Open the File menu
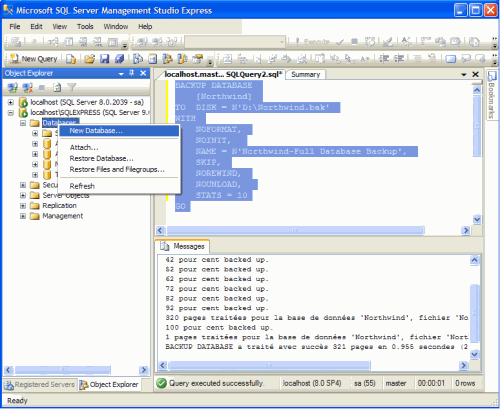This screenshot has width=500, height=409. [15, 27]
